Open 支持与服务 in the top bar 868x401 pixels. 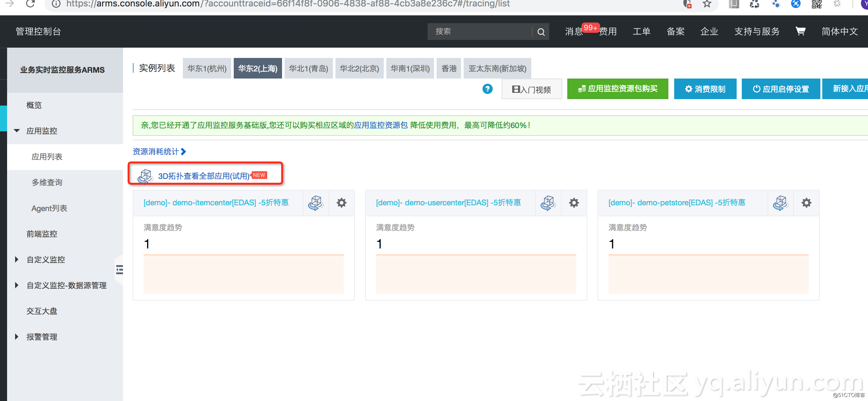click(757, 31)
